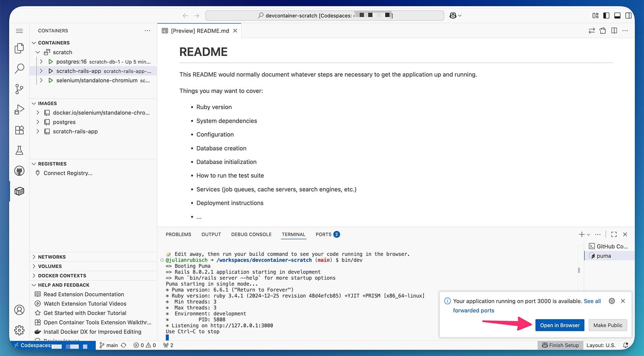Image resolution: width=644 pixels, height=356 pixels.
Task: Maximize the terminal panel size
Action: click(x=614, y=235)
